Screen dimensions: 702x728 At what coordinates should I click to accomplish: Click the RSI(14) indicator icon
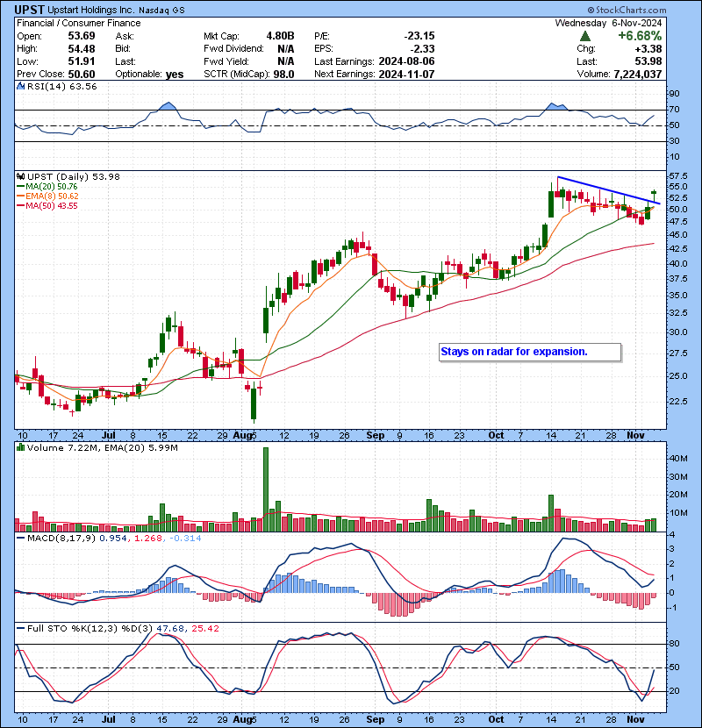pyautogui.click(x=20, y=86)
